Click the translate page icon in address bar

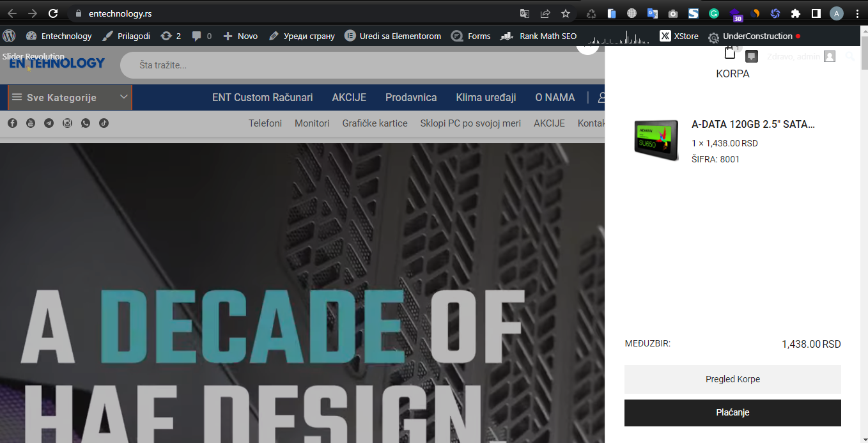point(525,13)
